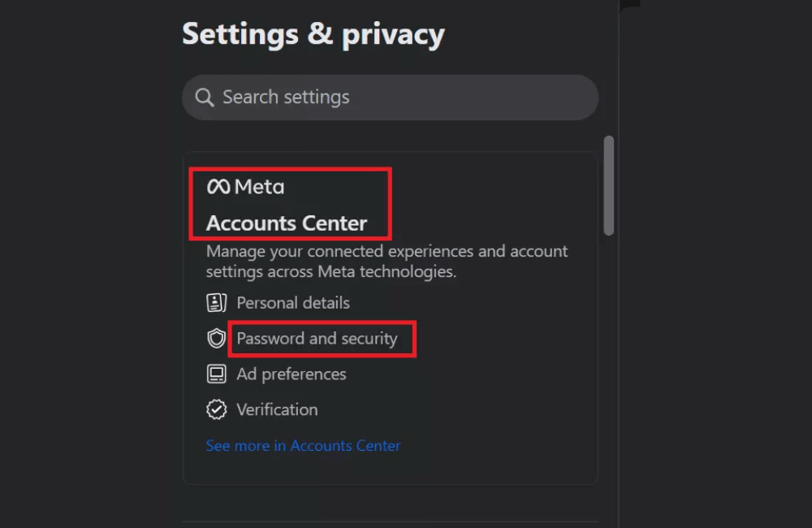
Task: Select the Personal details card icon
Action: click(x=216, y=302)
